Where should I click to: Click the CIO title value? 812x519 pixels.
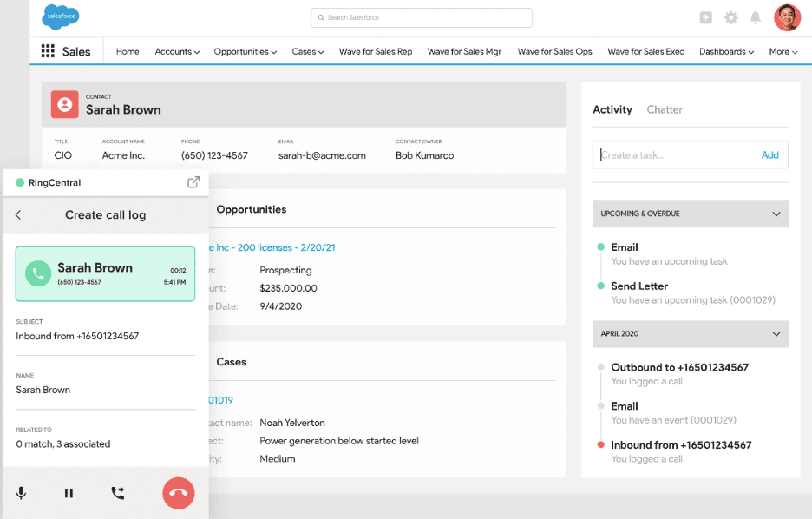tap(62, 155)
